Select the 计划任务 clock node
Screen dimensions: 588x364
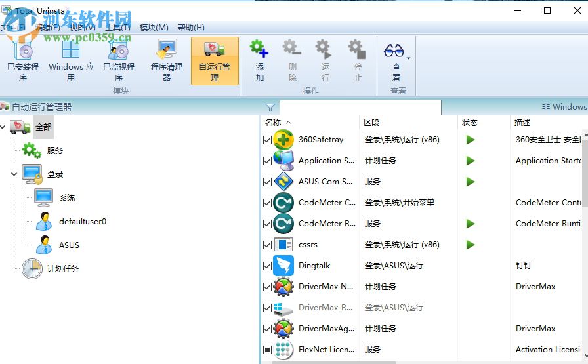(32, 269)
